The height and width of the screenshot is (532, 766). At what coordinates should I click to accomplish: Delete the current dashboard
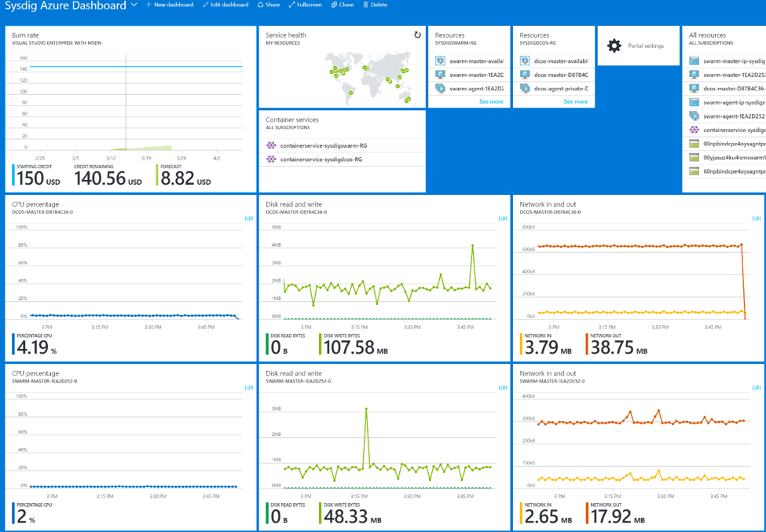[x=376, y=5]
